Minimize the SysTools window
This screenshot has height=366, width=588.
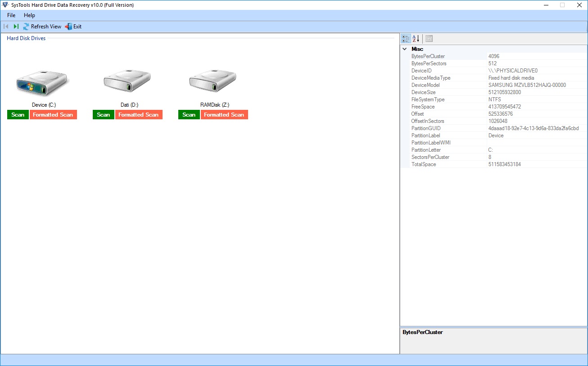(x=547, y=5)
